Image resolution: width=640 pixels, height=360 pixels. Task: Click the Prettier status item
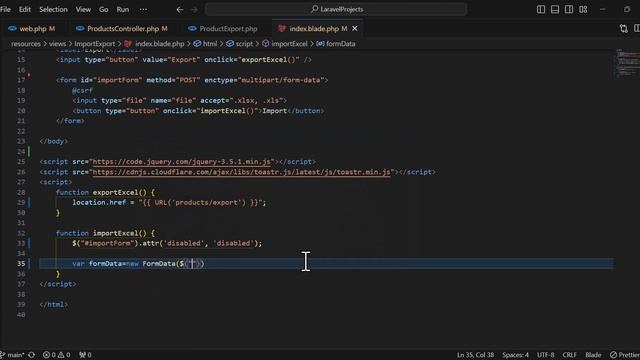coord(624,355)
